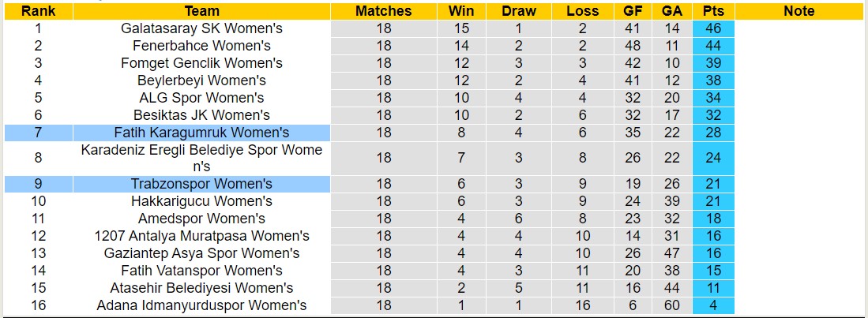The image size is (868, 318).
Task: Click the GA column header
Action: pos(672,11)
